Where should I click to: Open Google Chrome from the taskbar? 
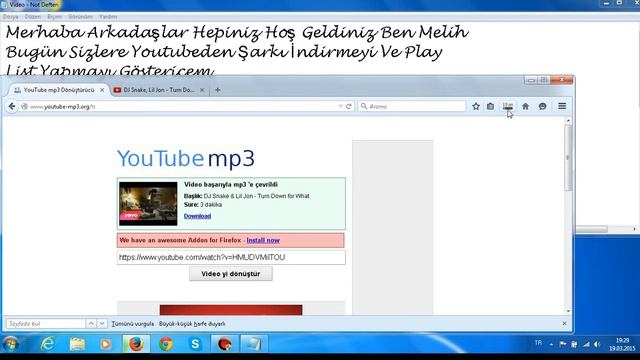coord(166,344)
